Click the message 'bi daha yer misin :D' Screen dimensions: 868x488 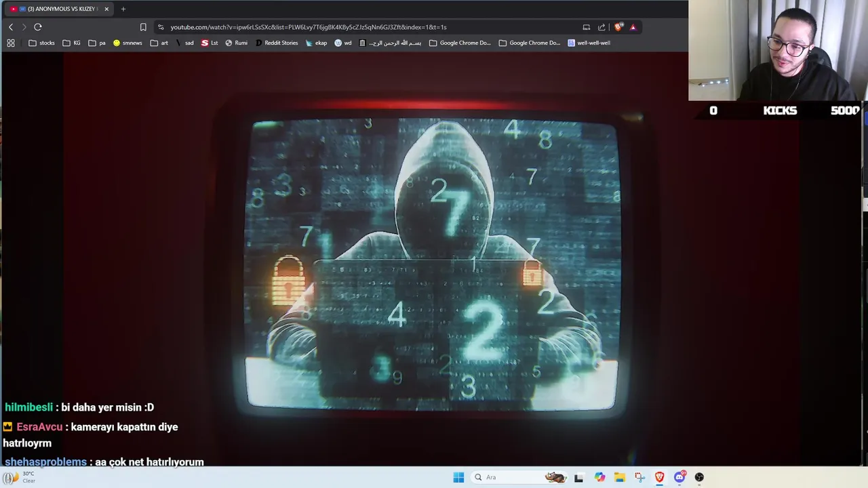click(107, 407)
